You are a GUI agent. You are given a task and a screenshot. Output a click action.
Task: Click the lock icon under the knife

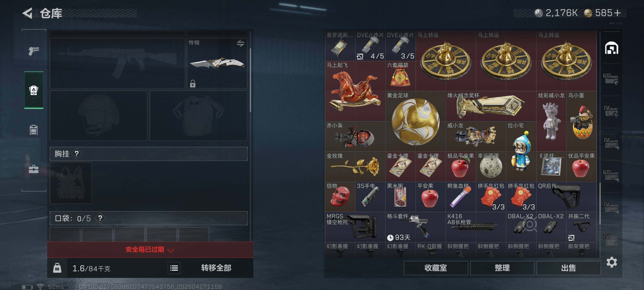click(x=193, y=83)
